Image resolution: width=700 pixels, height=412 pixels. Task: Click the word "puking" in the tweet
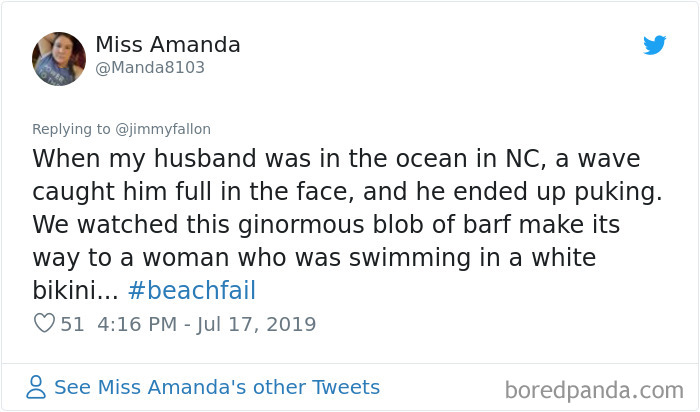562,192
